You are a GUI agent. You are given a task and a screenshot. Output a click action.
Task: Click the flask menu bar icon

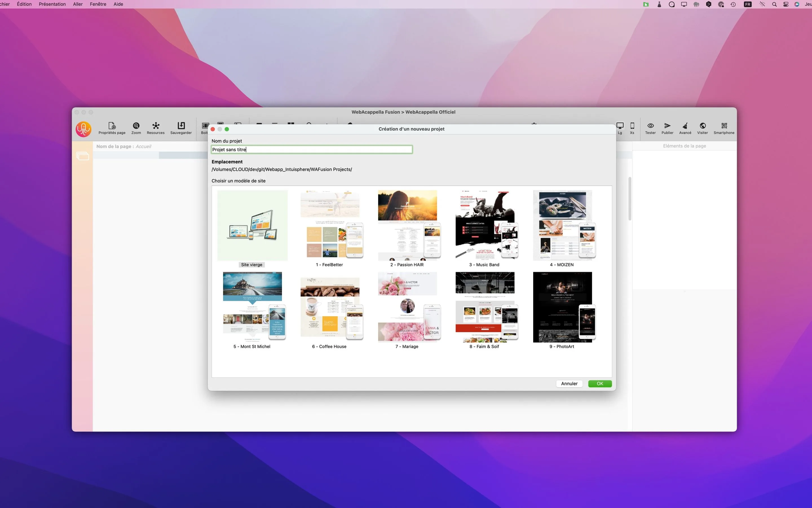click(x=659, y=4)
